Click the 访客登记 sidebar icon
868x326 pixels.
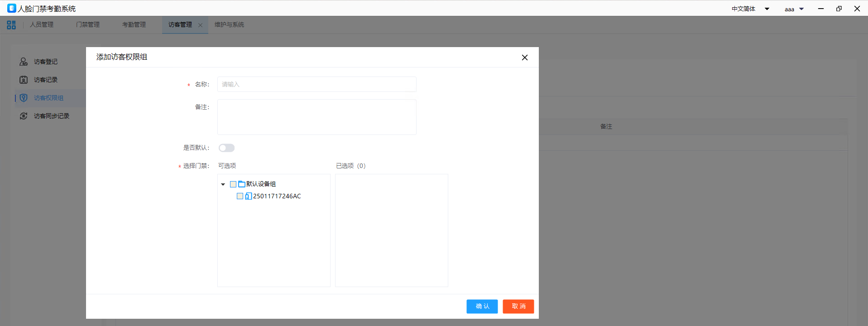click(x=24, y=62)
